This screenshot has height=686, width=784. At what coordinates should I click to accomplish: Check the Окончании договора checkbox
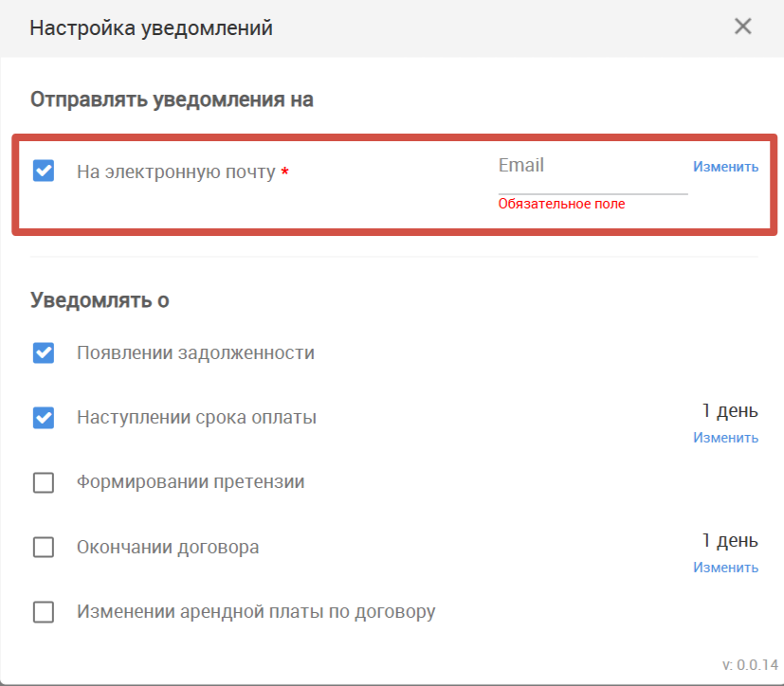pyautogui.click(x=44, y=547)
